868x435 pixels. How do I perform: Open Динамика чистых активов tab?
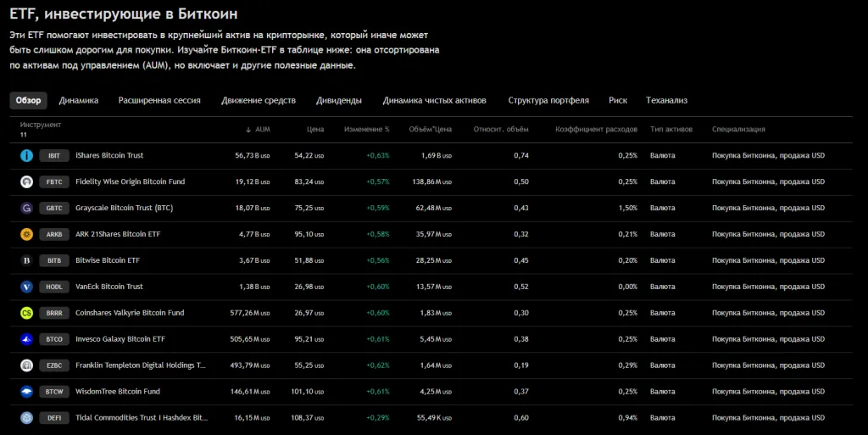pyautogui.click(x=435, y=100)
